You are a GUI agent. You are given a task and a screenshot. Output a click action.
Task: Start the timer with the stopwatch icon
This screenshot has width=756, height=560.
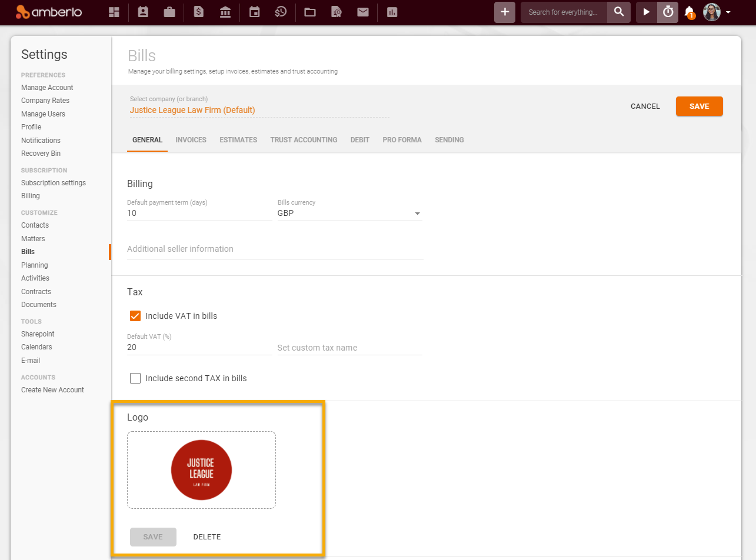(668, 12)
